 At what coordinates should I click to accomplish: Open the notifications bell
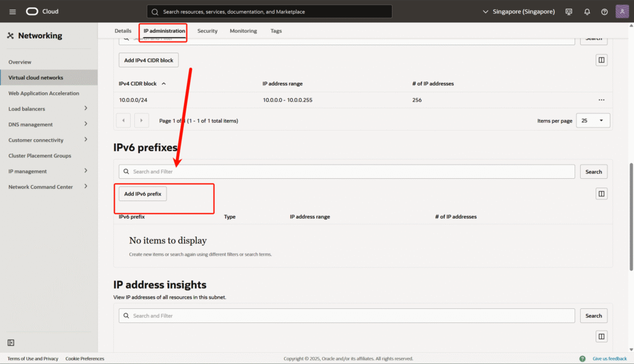pos(587,12)
